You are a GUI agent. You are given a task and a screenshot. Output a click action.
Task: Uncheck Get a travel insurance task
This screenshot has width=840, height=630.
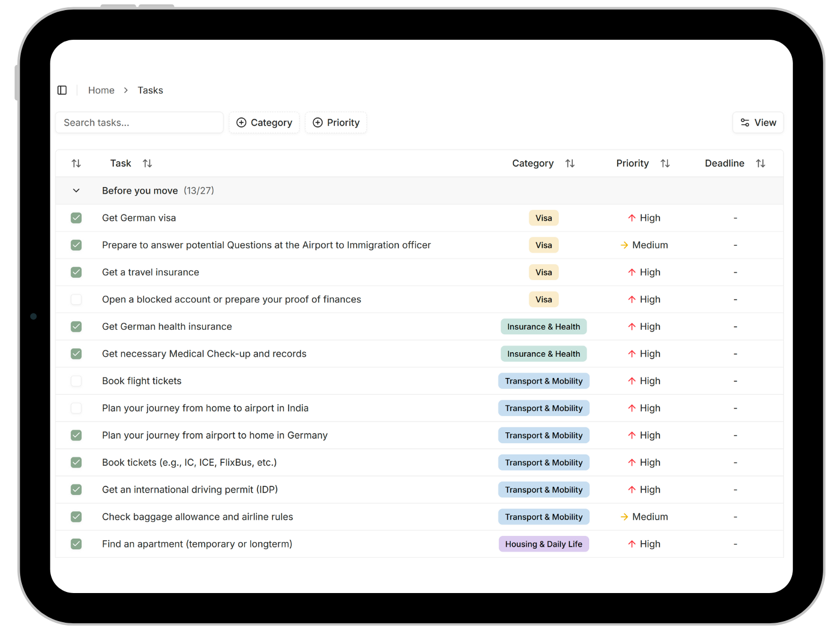[x=76, y=272]
